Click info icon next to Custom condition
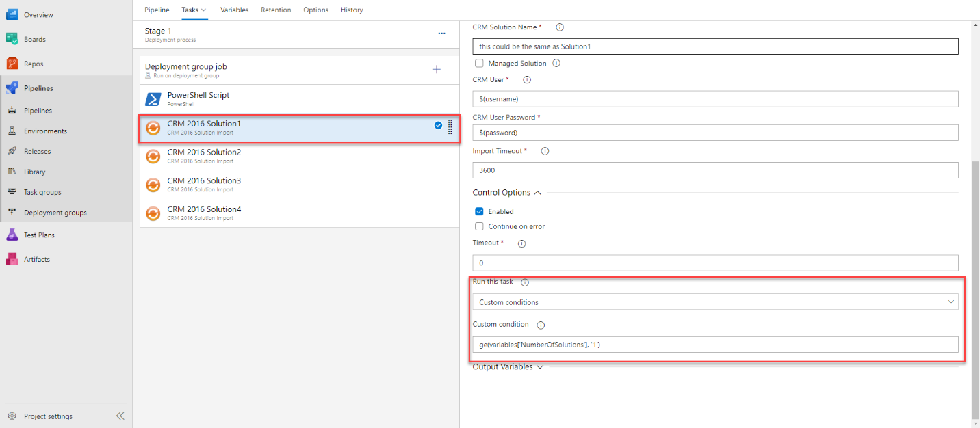Screen dimensions: 980x428 coord(541,325)
